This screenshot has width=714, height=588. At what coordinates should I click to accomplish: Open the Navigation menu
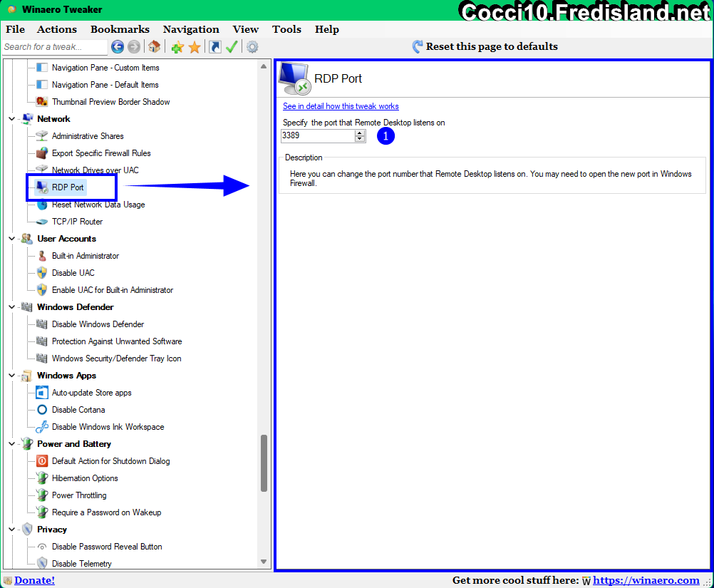191,29
